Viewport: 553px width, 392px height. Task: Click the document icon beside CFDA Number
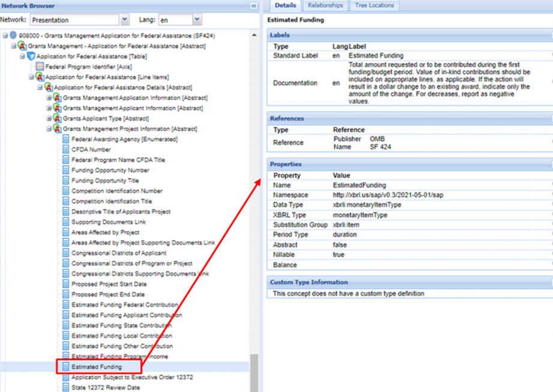tap(66, 149)
